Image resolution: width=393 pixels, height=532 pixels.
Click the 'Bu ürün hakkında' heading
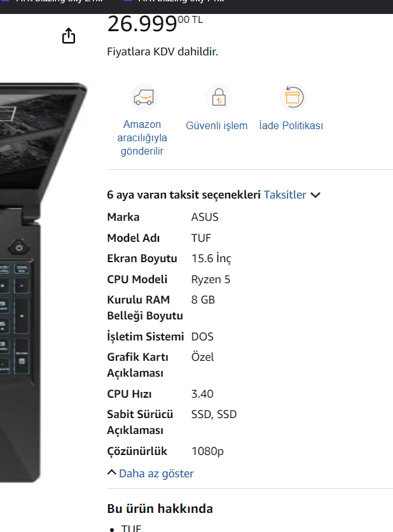coord(160,508)
